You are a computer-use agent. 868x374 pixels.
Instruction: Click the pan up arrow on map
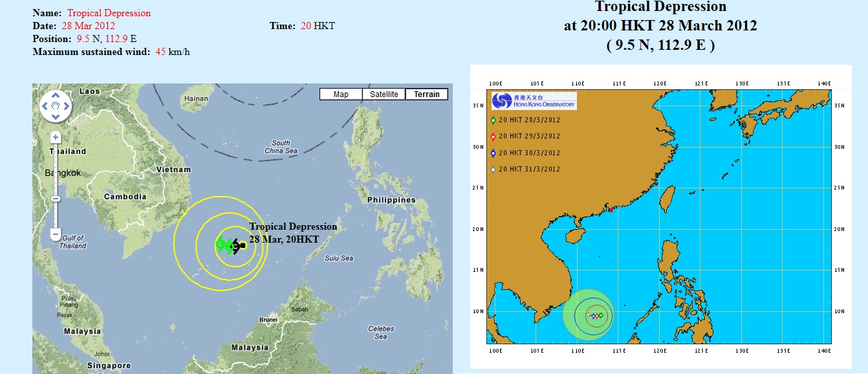(56, 94)
